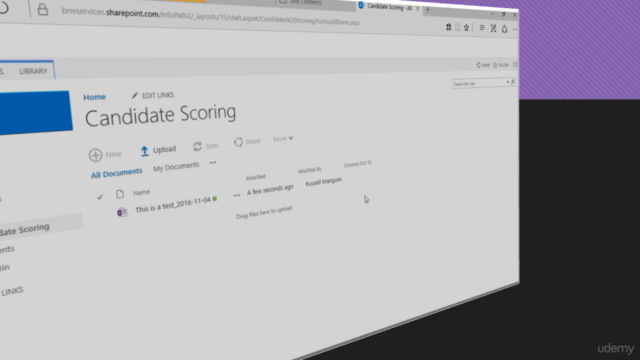
Task: Open browser More actions ellipsis menu
Action: (x=515, y=29)
